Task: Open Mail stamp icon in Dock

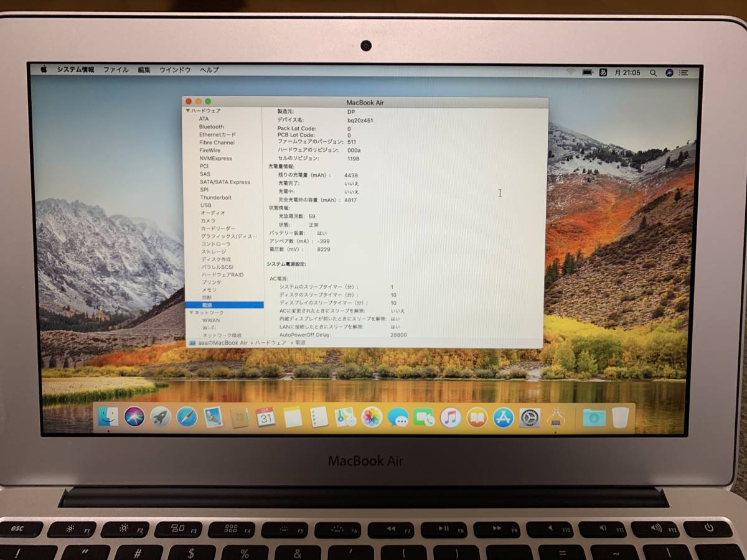Action: [x=214, y=417]
